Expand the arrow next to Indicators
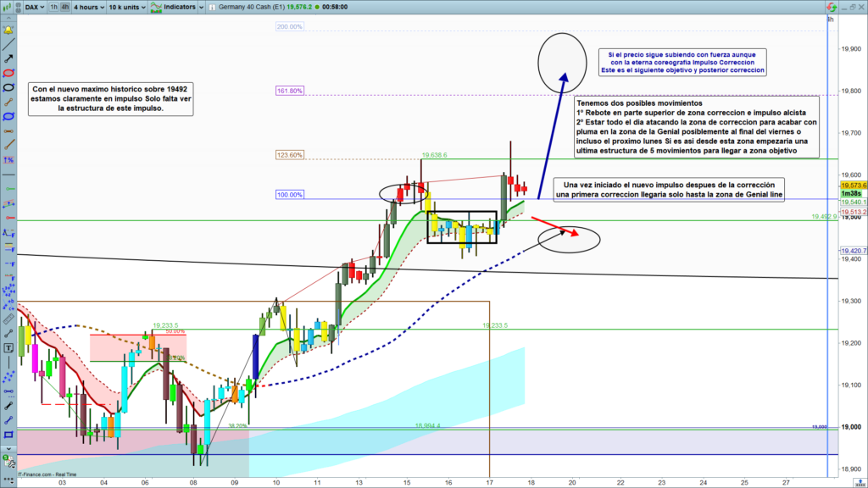The image size is (868, 488). 202,7
